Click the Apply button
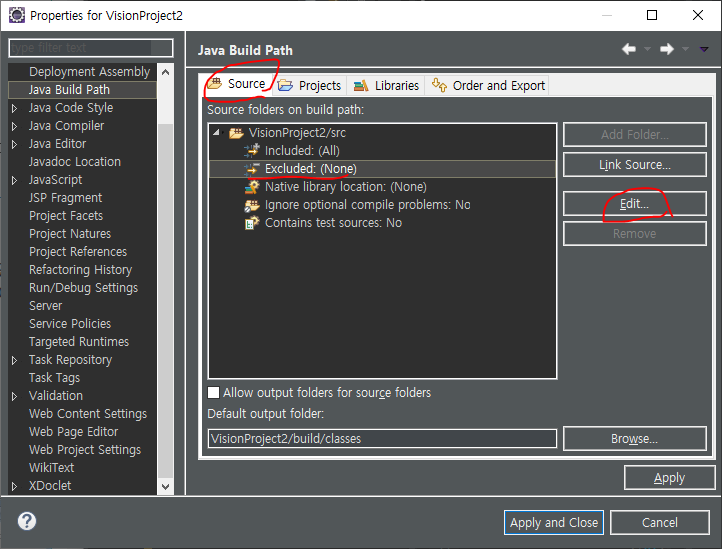 pos(670,478)
